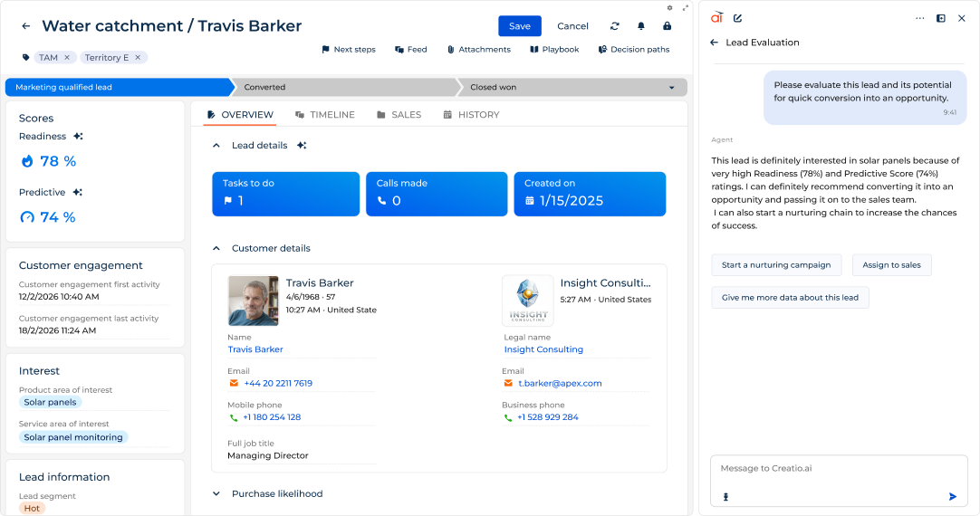Click the AI sparkle icon beside Readiness
980x516 pixels.
[x=79, y=137]
